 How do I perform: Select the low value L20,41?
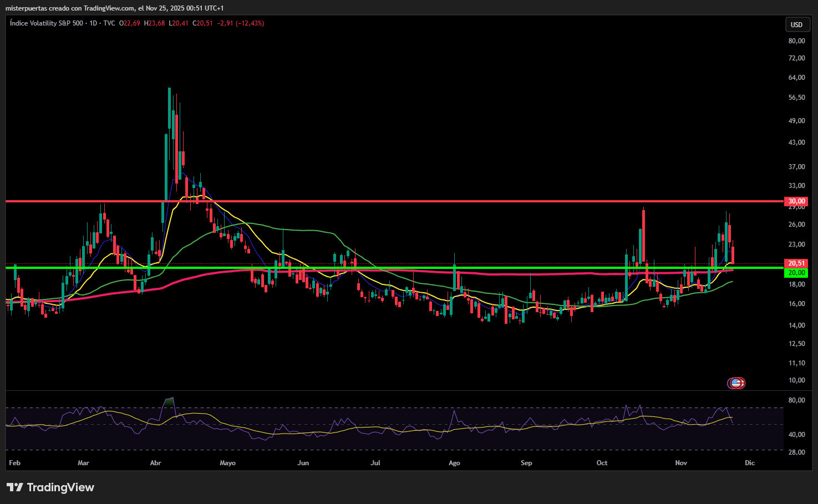pyautogui.click(x=179, y=23)
